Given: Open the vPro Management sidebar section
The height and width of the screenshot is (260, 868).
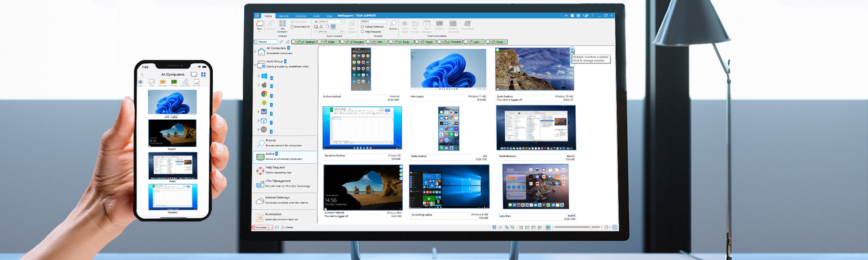Looking at the screenshot, I should pos(285,183).
